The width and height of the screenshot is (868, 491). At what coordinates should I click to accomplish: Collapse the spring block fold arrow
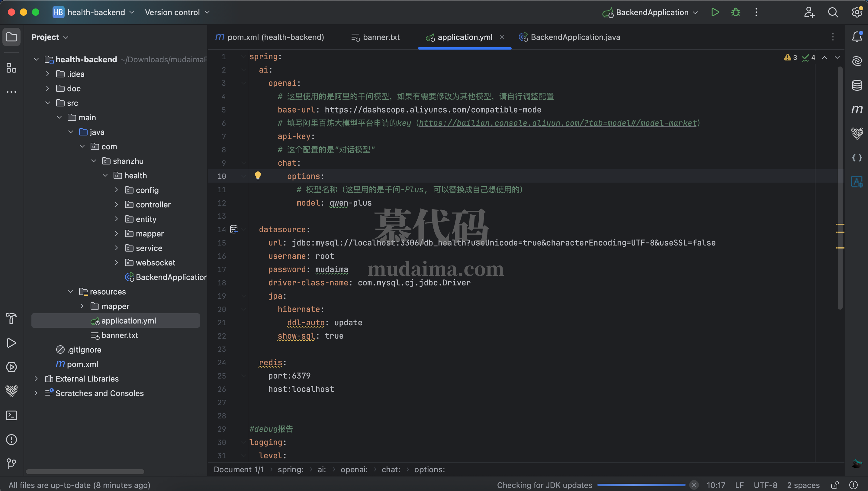[243, 57]
